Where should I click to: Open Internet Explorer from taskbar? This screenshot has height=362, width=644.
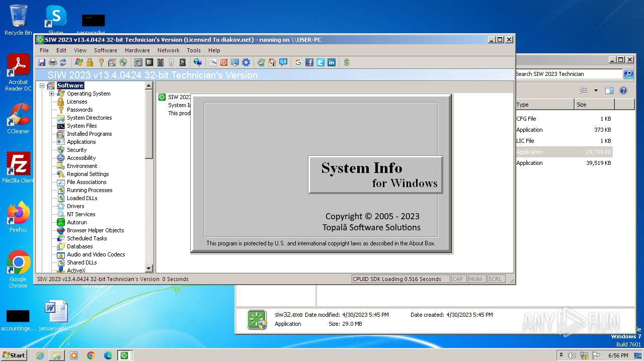pyautogui.click(x=40, y=355)
